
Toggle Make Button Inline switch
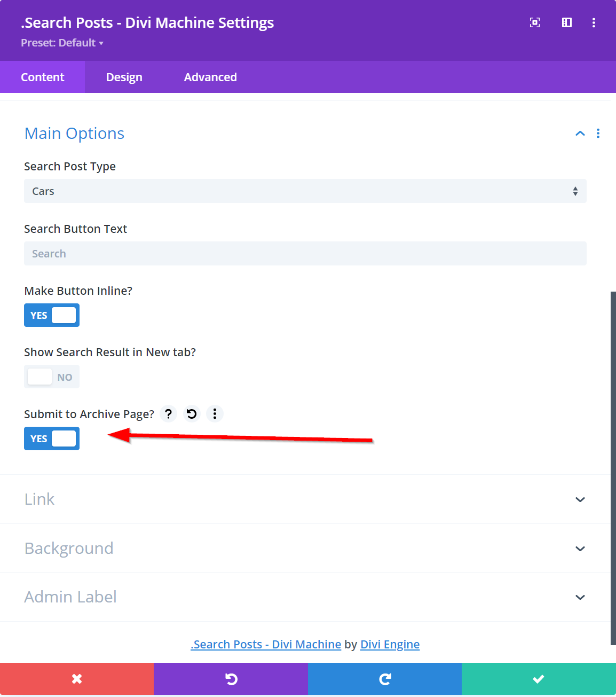[x=52, y=315]
